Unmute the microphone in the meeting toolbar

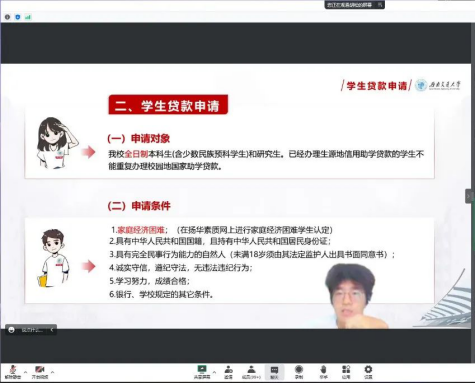point(13,372)
